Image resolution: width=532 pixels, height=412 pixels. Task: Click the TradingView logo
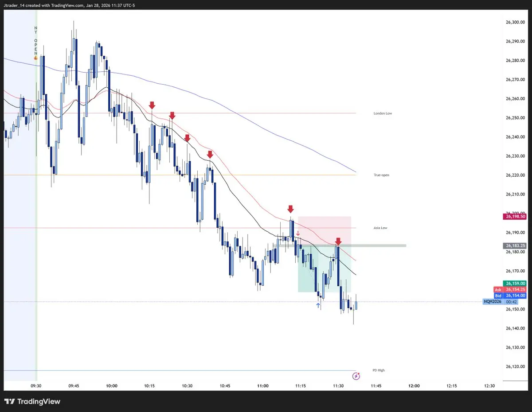coord(32,402)
